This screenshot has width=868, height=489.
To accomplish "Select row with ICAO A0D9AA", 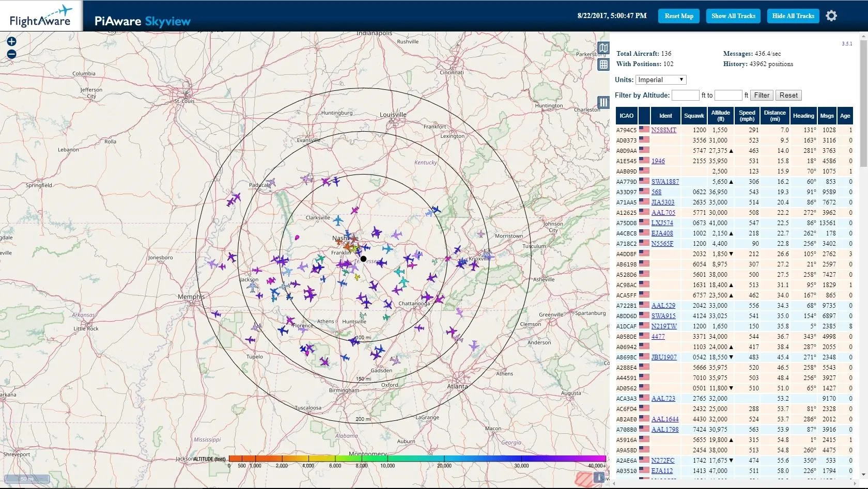I will pos(734,151).
